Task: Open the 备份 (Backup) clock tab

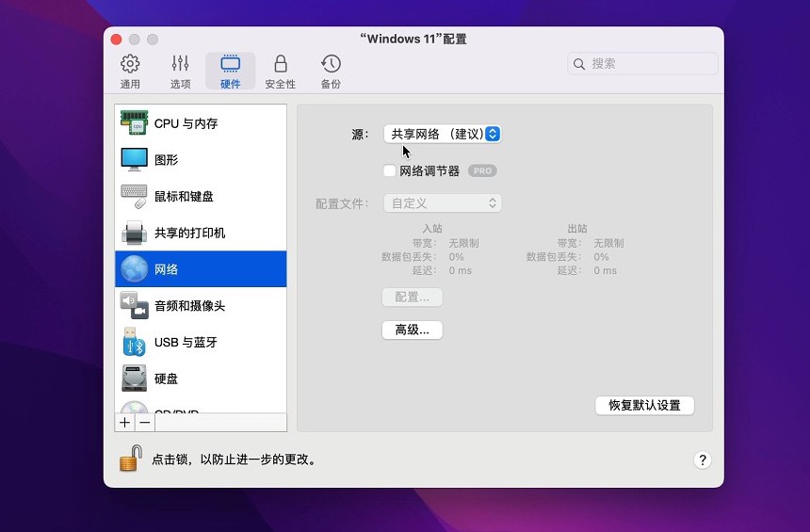Action: [x=331, y=72]
